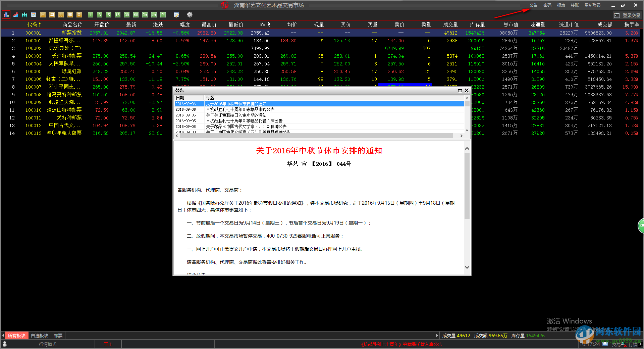Select the bar chart quote view icon
The height and width of the screenshot is (349, 644).
coord(6,15)
